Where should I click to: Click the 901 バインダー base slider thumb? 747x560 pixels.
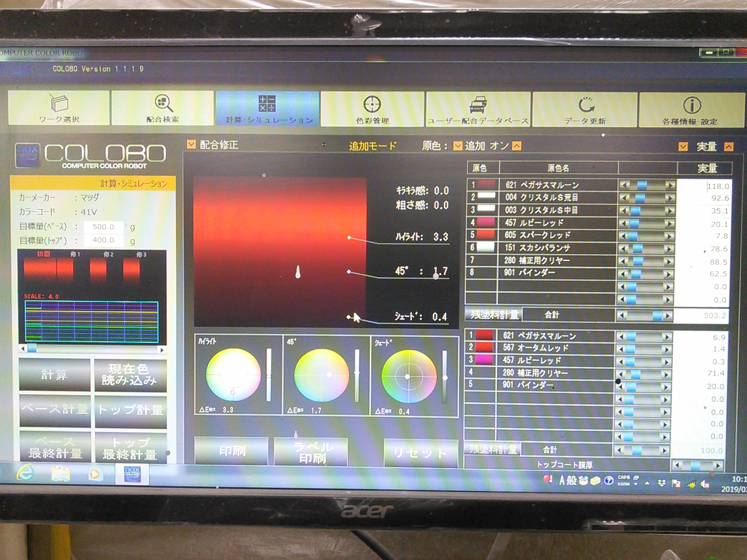636,274
